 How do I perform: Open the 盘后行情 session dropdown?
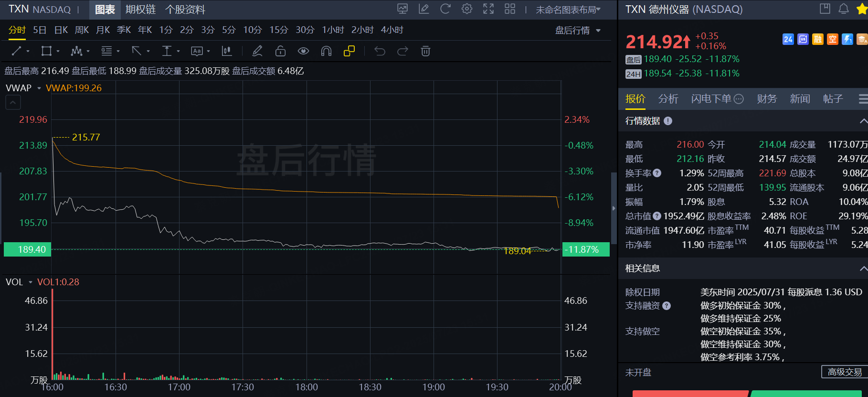tap(578, 30)
